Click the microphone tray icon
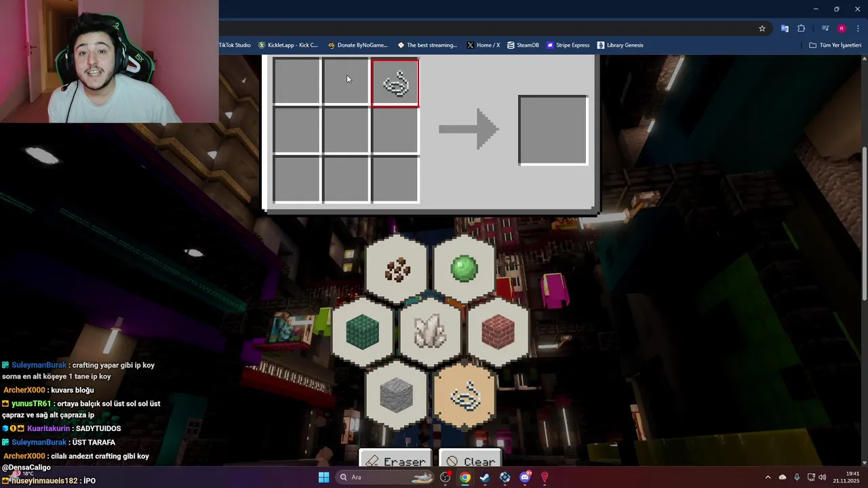Viewport: 868px width, 488px height. (x=797, y=477)
